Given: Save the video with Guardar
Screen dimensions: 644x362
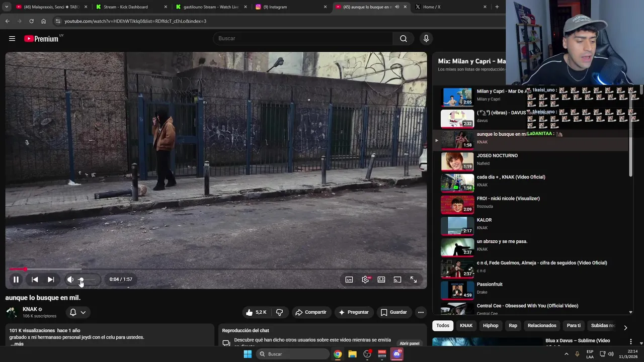Looking at the screenshot, I should click(x=393, y=312).
